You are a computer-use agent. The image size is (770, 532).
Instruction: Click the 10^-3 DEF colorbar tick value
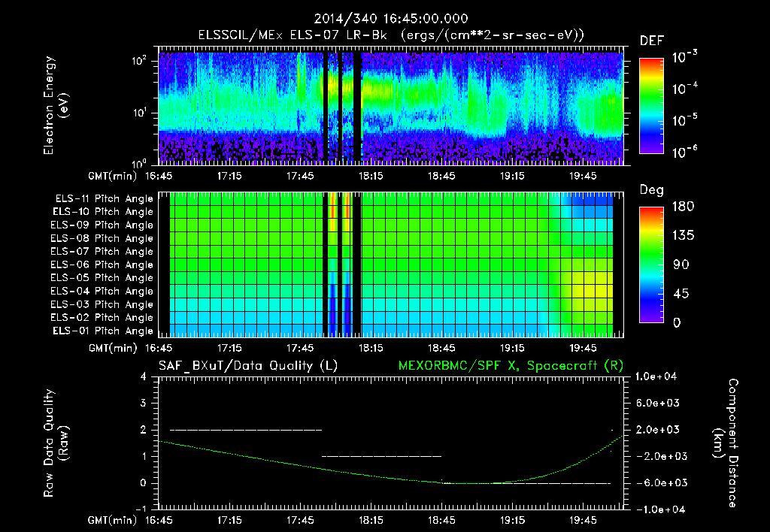(684, 57)
